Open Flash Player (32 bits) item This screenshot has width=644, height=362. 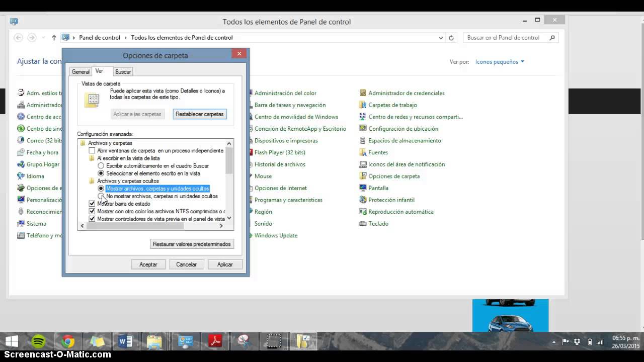point(279,152)
